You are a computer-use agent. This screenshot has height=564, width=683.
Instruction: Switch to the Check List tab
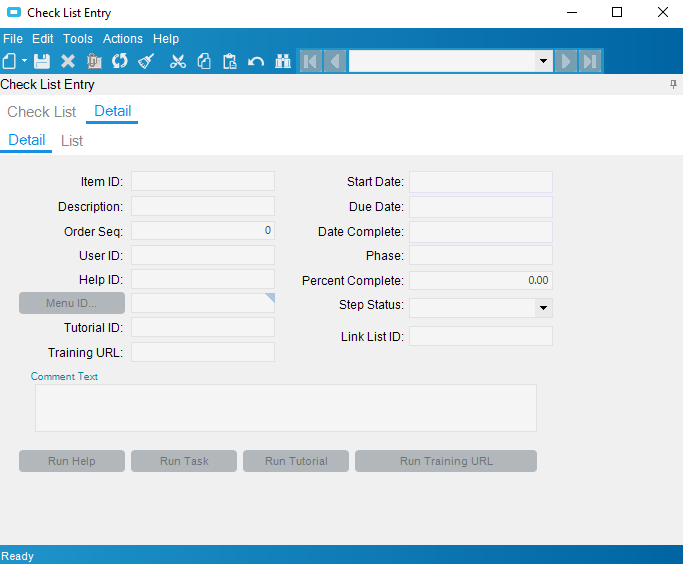41,112
